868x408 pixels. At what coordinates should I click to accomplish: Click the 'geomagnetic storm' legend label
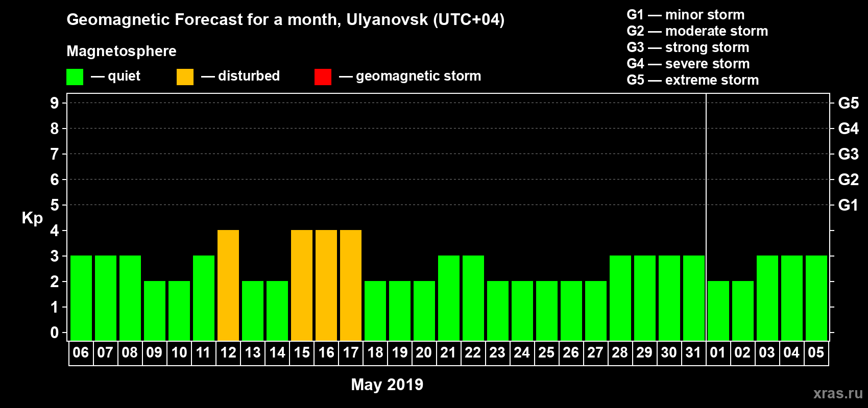(418, 76)
